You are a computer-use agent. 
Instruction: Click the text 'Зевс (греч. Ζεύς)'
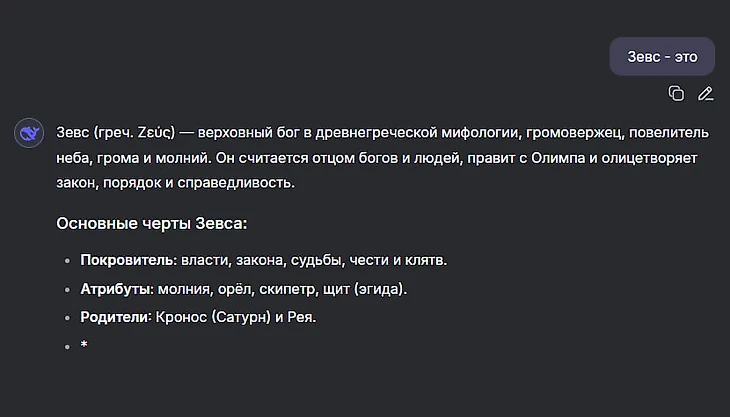click(116, 133)
